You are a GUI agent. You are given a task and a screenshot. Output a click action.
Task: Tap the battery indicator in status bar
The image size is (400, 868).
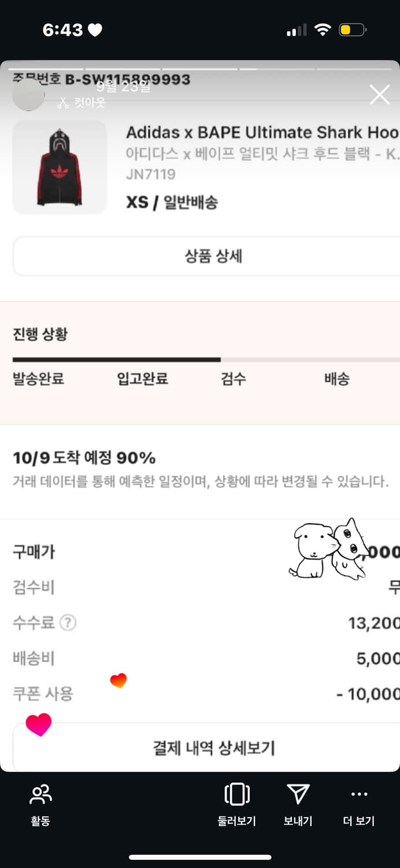pyautogui.click(x=352, y=30)
